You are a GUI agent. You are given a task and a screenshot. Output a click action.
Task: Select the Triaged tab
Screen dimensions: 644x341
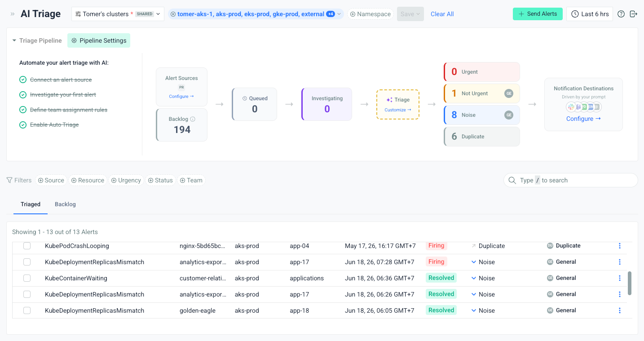[31, 204]
